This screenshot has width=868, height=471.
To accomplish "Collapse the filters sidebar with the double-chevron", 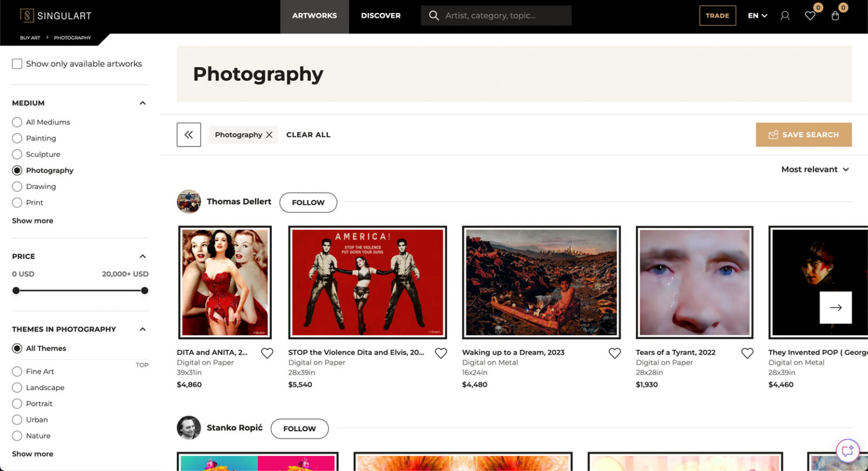I will click(x=189, y=135).
